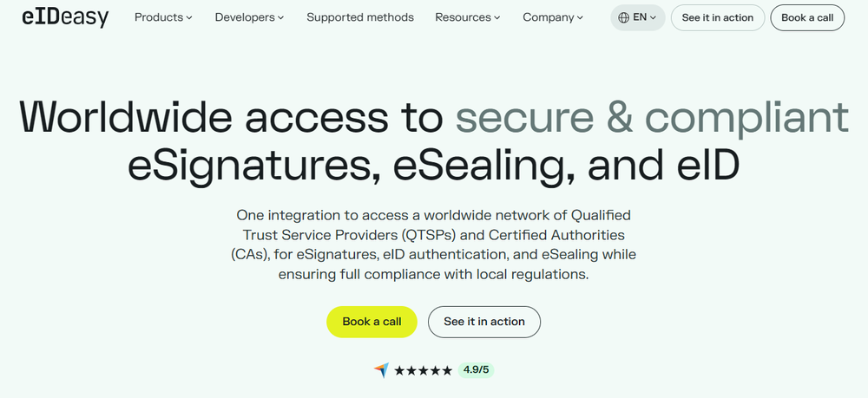Image resolution: width=868 pixels, height=398 pixels.
Task: Open the Supported methods page
Action: click(x=360, y=17)
